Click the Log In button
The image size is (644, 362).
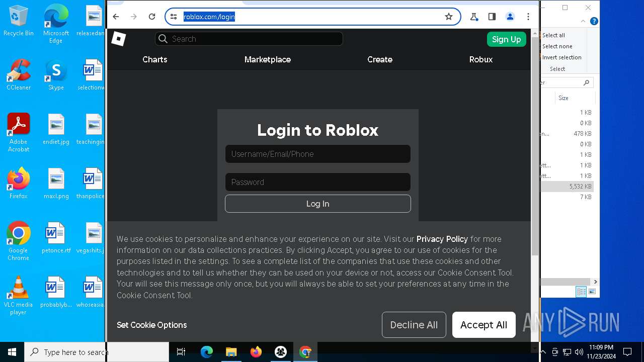318,204
